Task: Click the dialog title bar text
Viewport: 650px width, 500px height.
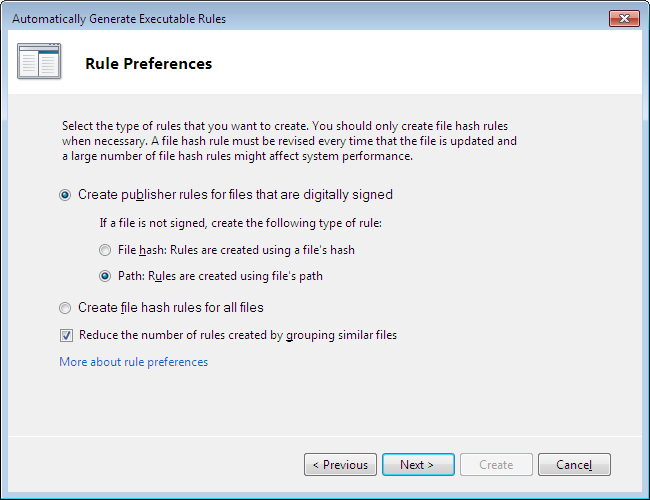Action: point(118,19)
